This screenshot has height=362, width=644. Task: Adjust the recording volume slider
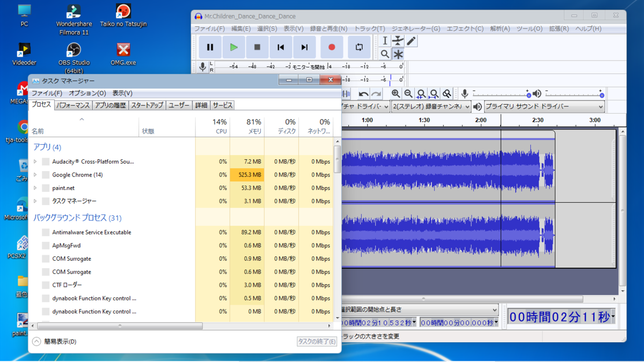click(501, 94)
